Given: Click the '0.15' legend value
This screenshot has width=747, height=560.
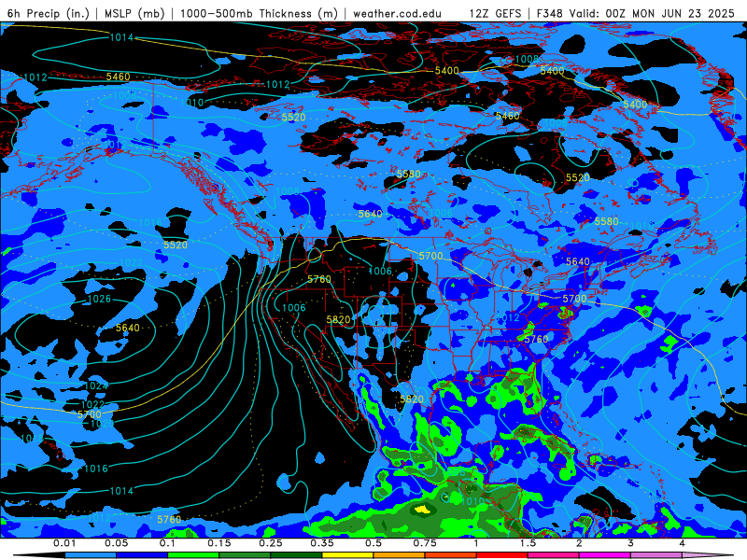Looking at the screenshot, I should click(x=219, y=543).
